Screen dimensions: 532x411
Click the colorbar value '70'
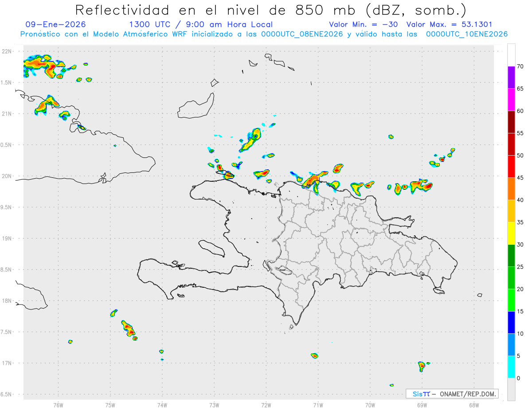(x=520, y=67)
